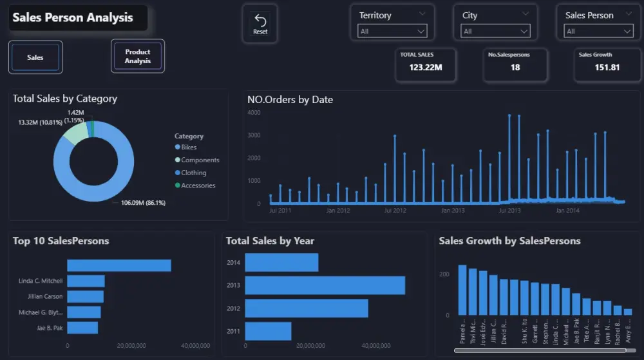This screenshot has width=644, height=360.
Task: Click the Total Sales by Year title
Action: [x=270, y=241]
